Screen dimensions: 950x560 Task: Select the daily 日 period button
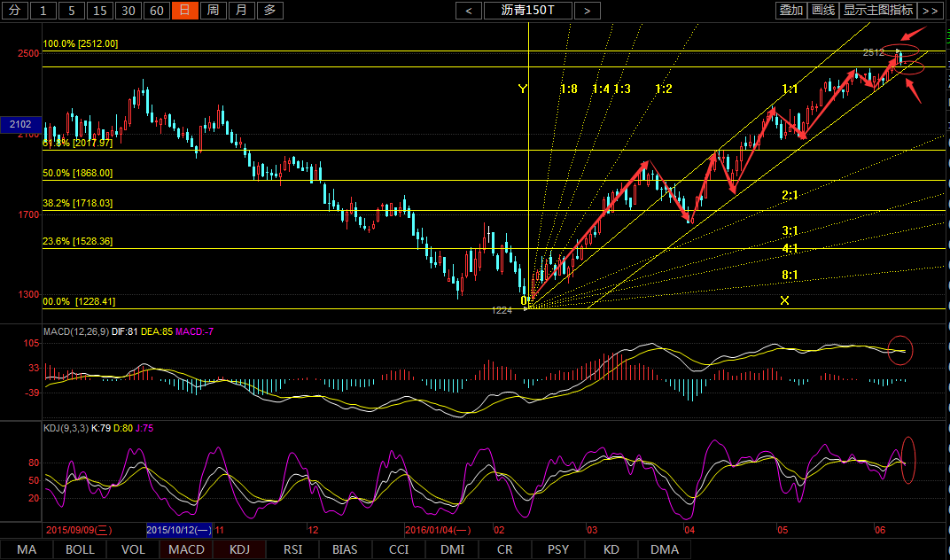184,11
